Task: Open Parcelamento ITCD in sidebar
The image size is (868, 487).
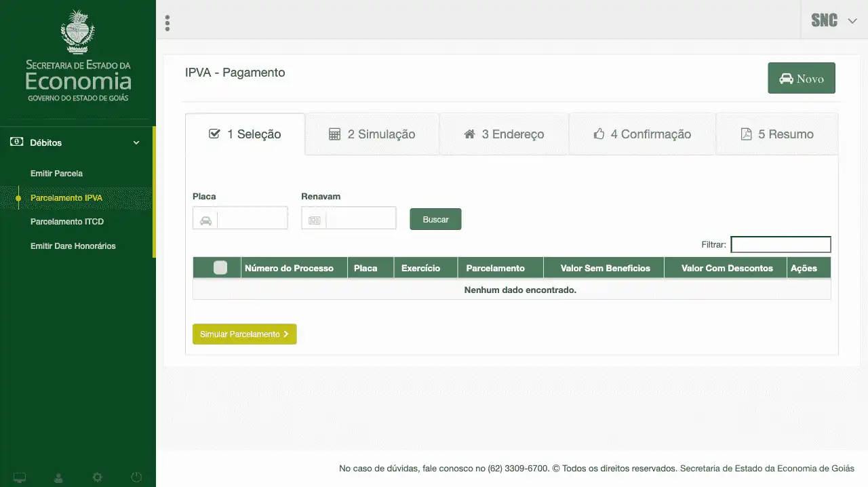Action: pos(67,222)
